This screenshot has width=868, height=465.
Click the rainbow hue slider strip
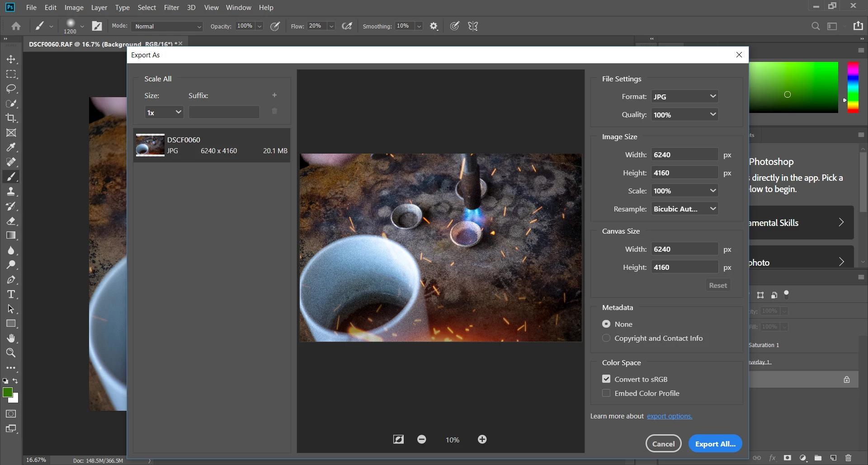pyautogui.click(x=853, y=87)
